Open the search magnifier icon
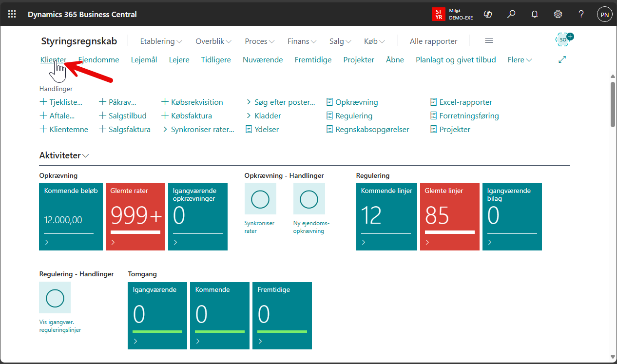 click(511, 14)
